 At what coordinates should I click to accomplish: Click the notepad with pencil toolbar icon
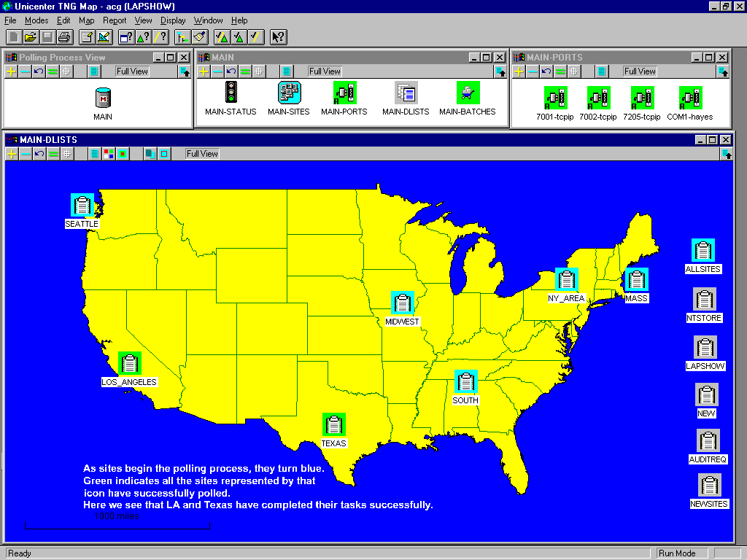tap(87, 36)
